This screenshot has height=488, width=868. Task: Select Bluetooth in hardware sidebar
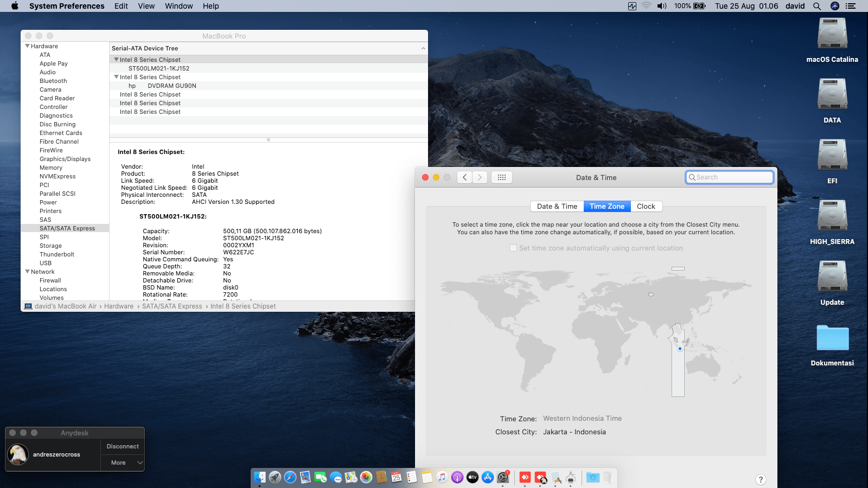(53, 81)
